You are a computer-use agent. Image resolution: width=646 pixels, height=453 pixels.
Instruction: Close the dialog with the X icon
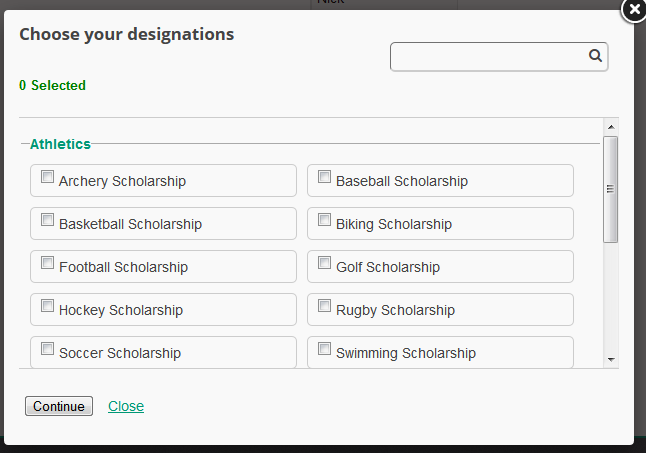click(634, 10)
